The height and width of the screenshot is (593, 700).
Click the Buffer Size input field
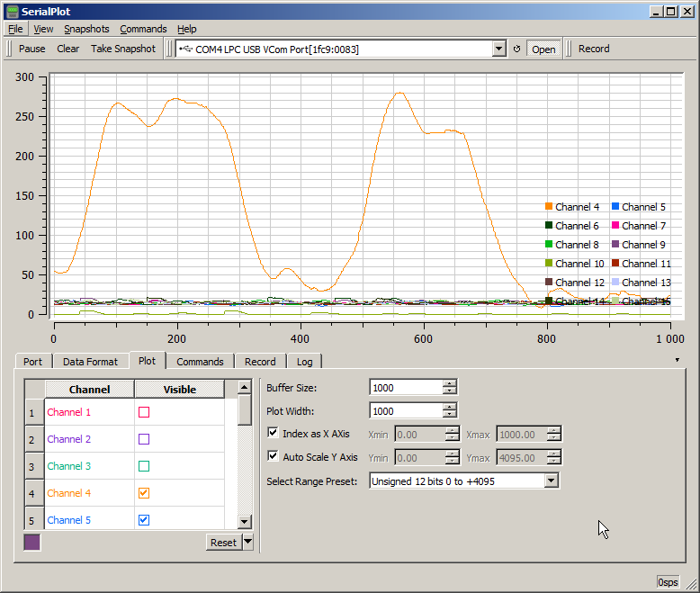click(x=407, y=387)
